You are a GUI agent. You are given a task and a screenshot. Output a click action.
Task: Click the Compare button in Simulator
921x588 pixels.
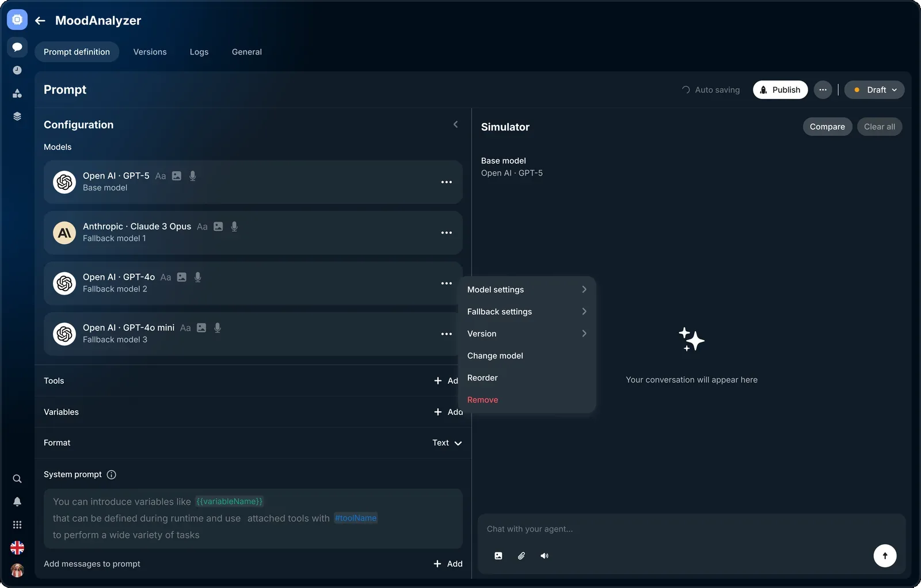click(x=827, y=127)
